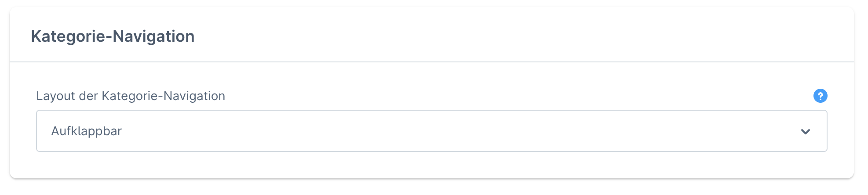Focus the category navigation layout combo box
Image resolution: width=868 pixels, height=195 pixels.
click(431, 131)
